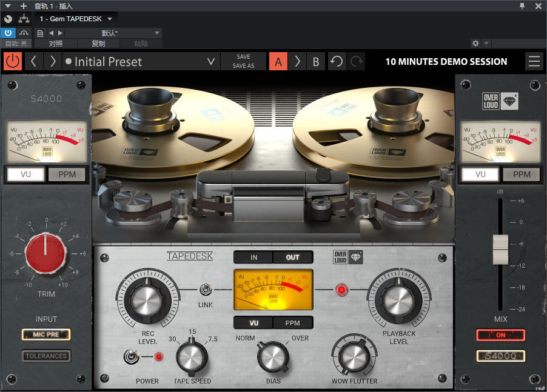The width and height of the screenshot is (547, 392).
Task: Click the WOW FLUTTER knob
Action: [354, 357]
